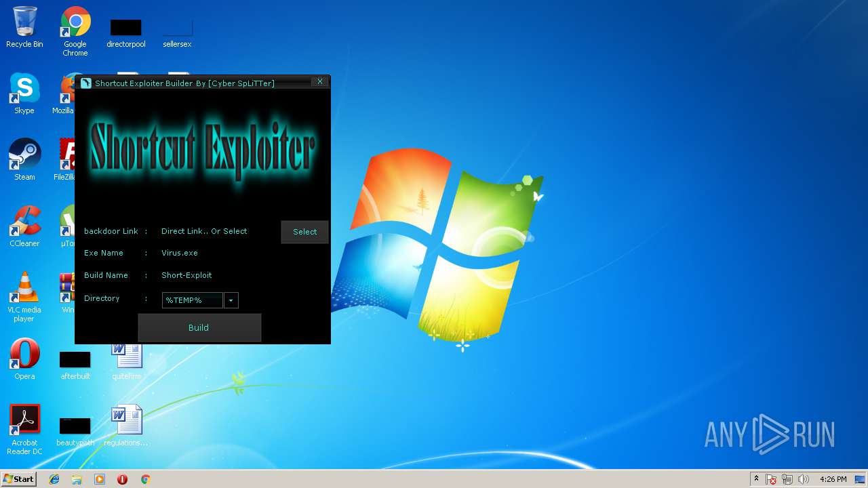
Task: Click the 4:26 PM system clock
Action: click(x=833, y=479)
